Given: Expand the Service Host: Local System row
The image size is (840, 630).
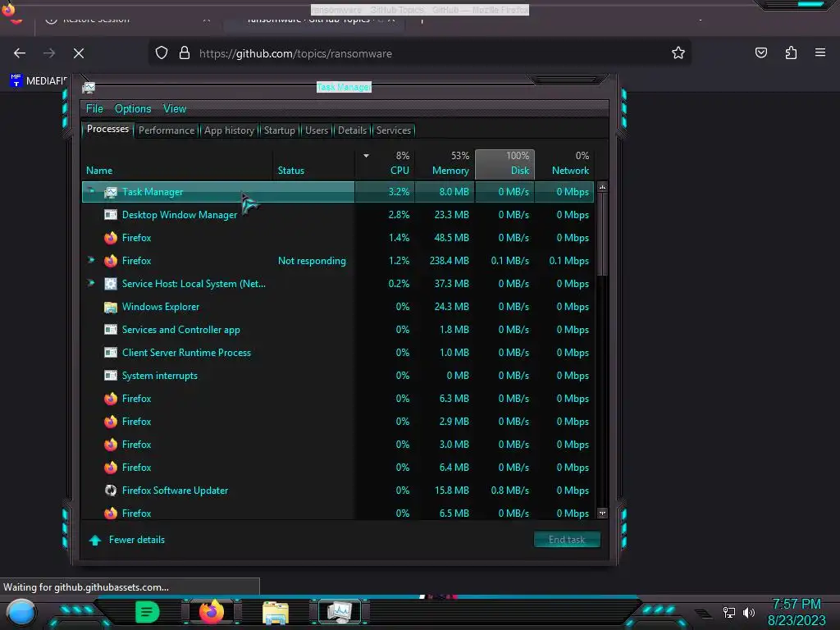Looking at the screenshot, I should (91, 283).
